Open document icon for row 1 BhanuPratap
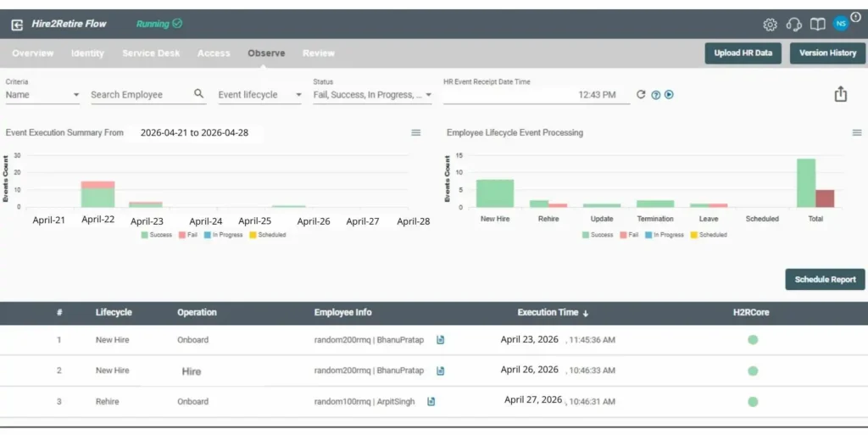This screenshot has height=435, width=868. pyautogui.click(x=441, y=340)
